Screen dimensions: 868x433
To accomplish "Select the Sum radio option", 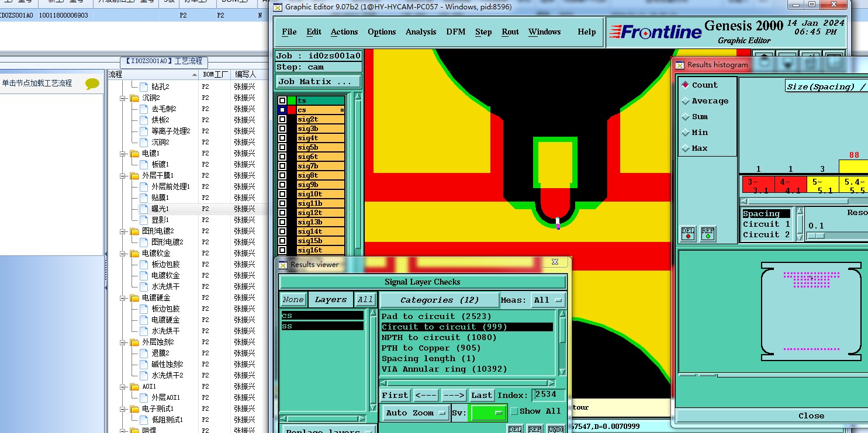I will tap(686, 117).
